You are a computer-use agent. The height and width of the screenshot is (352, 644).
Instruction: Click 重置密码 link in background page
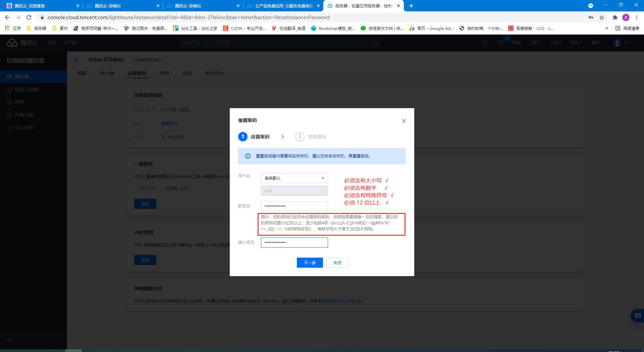(169, 124)
